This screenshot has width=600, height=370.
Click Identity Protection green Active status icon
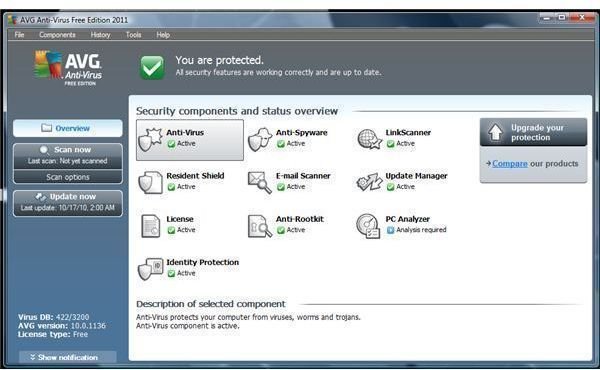point(171,274)
